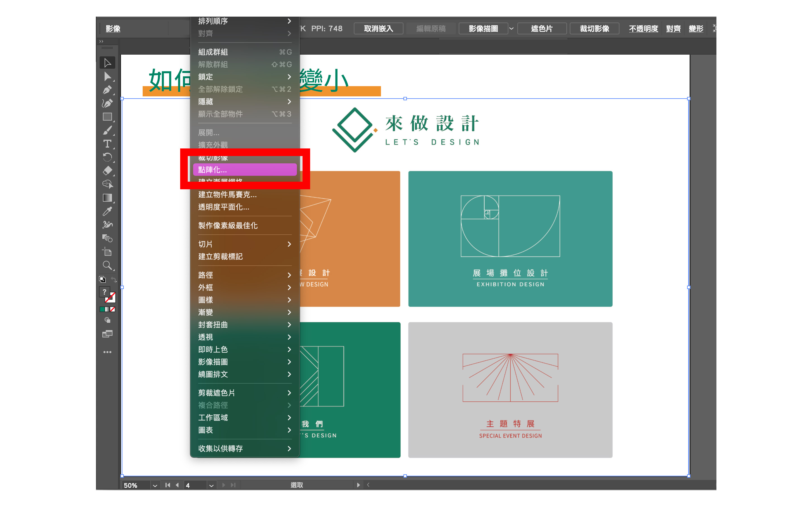Click the 裁切影像 button in control bar
This screenshot has width=812, height=507.
click(594, 28)
